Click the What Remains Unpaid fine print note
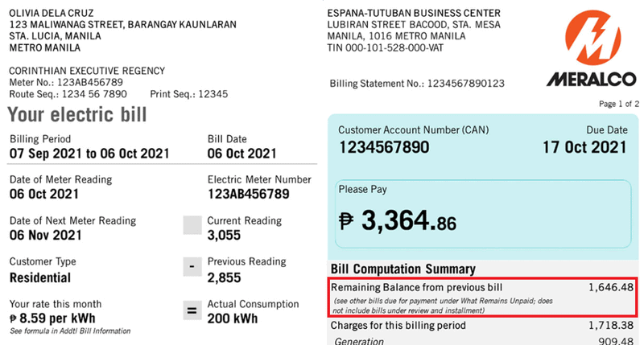Viewport: 644px width, 345px height. 443,306
